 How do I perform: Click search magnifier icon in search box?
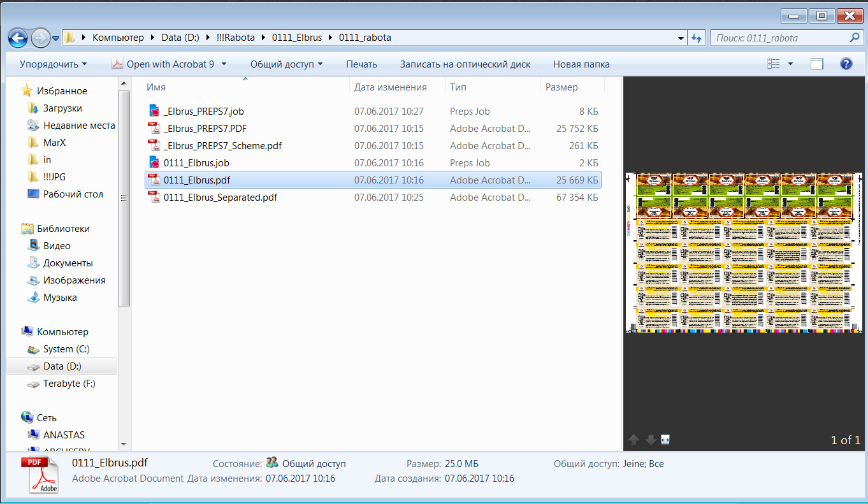click(855, 38)
